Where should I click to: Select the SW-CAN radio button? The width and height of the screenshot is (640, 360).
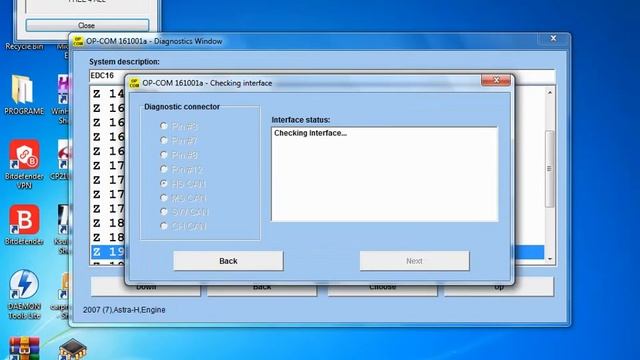pos(164,211)
